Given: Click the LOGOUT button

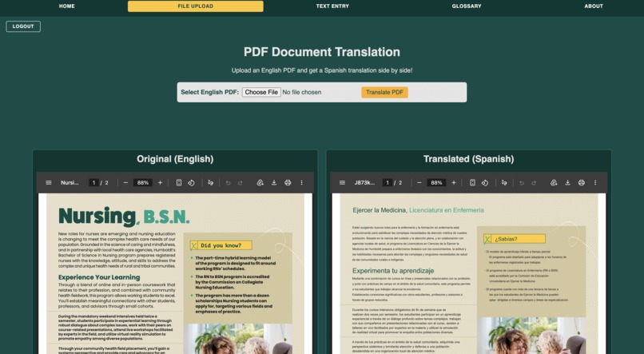Looking at the screenshot, I should (23, 26).
